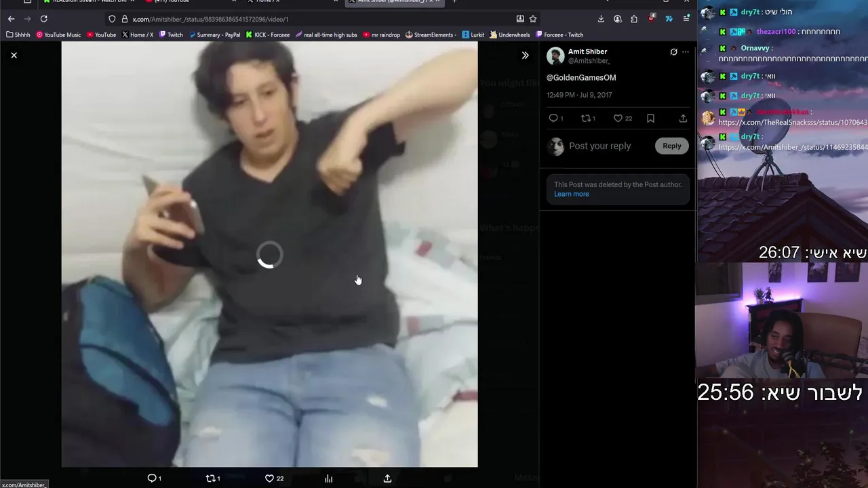Viewport: 868px width, 488px height.
Task: Click repost icon below the video
Action: (210, 479)
